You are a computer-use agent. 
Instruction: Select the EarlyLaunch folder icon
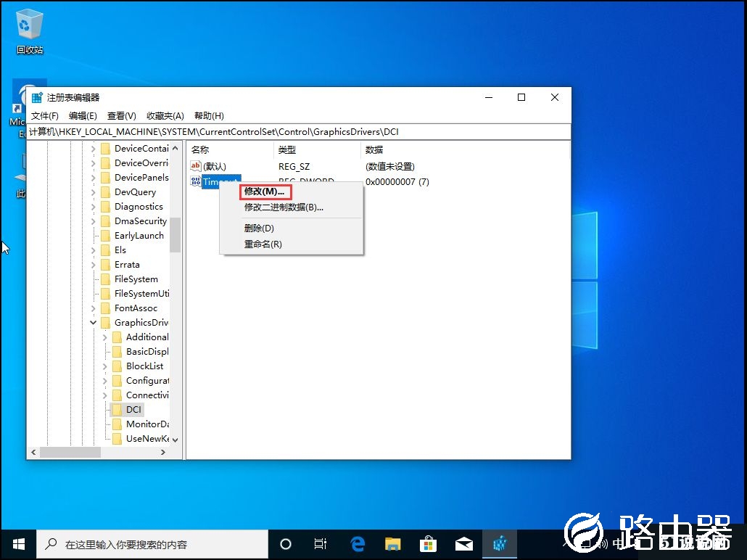(106, 236)
